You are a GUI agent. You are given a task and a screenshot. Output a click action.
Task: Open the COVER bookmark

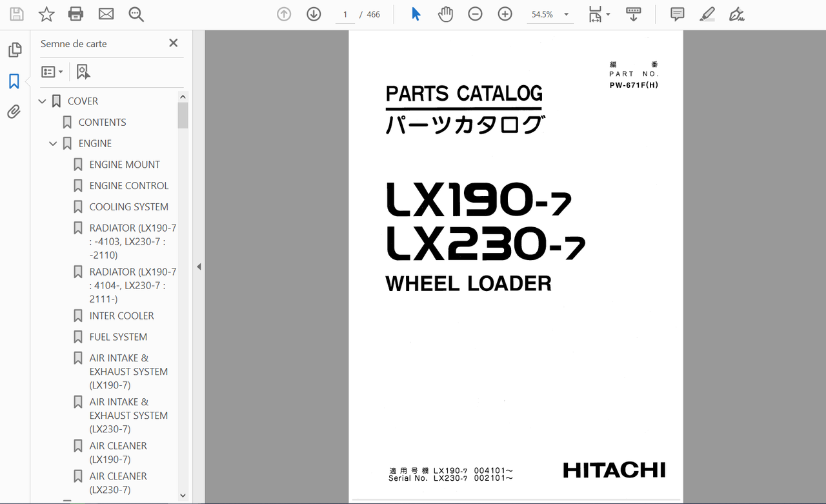coord(83,101)
